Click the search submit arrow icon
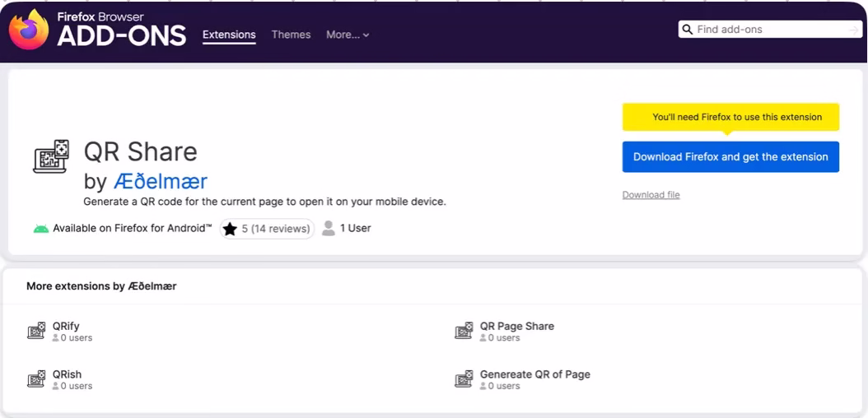Viewport: 868px width, 418px height. (854, 30)
